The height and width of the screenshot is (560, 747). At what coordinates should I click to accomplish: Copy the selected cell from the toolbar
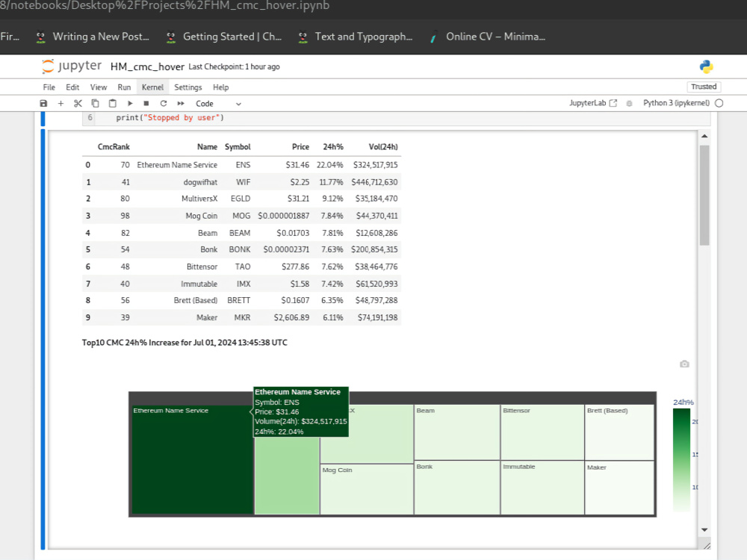[x=96, y=103]
